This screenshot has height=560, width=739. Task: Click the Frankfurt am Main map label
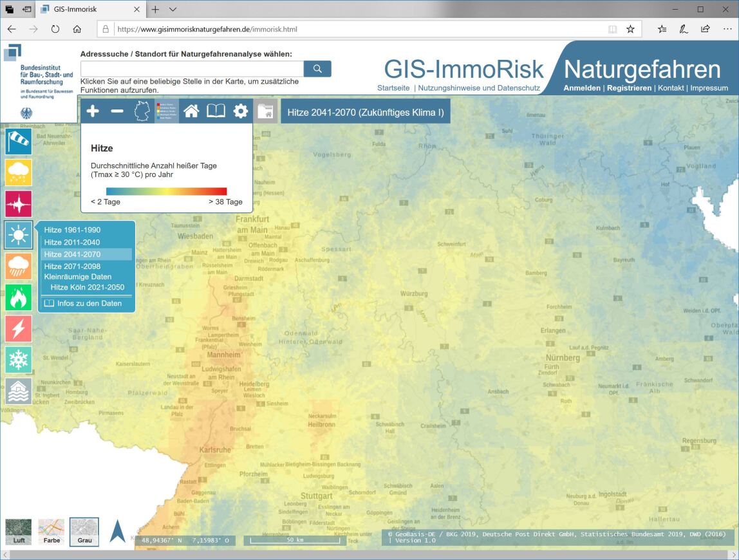click(x=252, y=225)
